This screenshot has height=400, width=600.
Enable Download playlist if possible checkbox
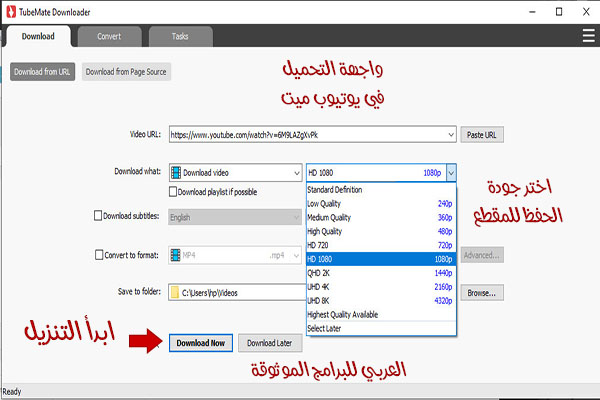[x=173, y=191]
